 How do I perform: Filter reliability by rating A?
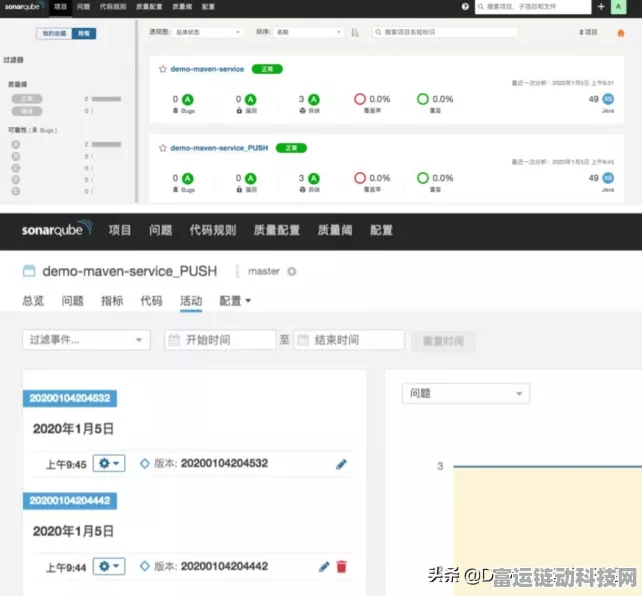(16, 144)
